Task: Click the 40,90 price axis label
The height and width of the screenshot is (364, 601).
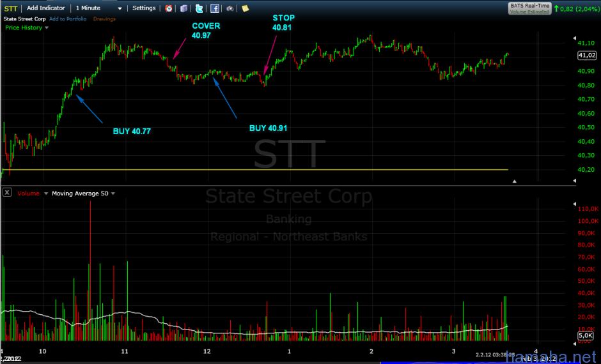Action: [586, 71]
